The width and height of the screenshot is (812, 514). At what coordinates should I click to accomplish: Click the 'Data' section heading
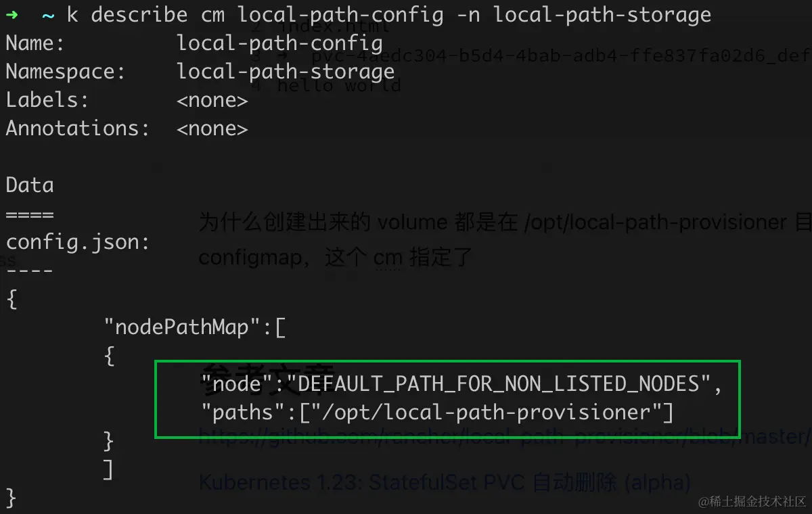click(x=30, y=185)
